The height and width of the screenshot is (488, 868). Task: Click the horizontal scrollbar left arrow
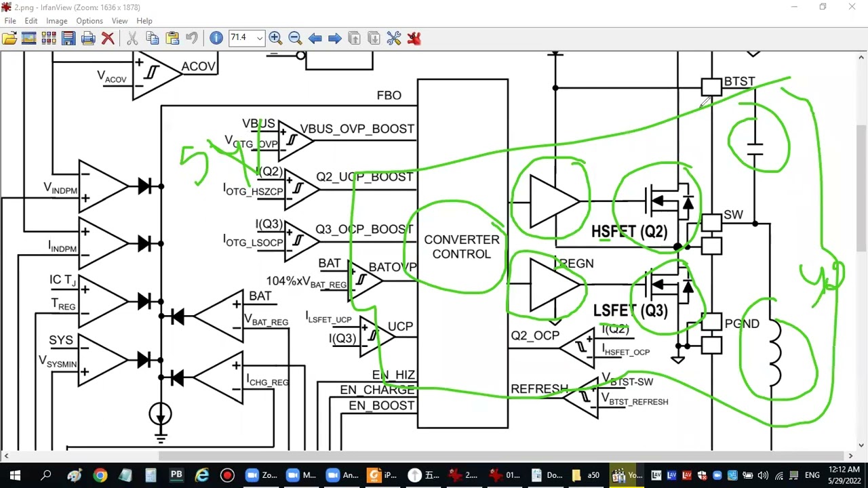[5, 455]
